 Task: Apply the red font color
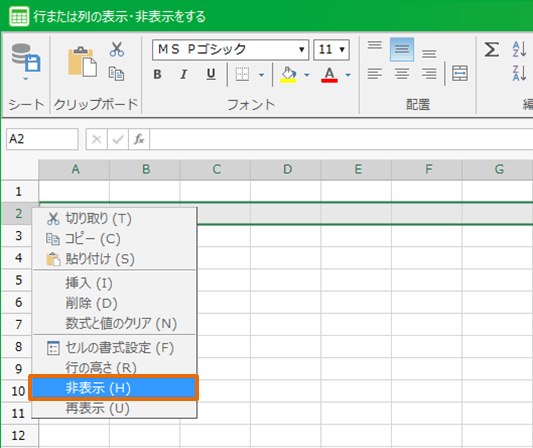click(x=329, y=74)
